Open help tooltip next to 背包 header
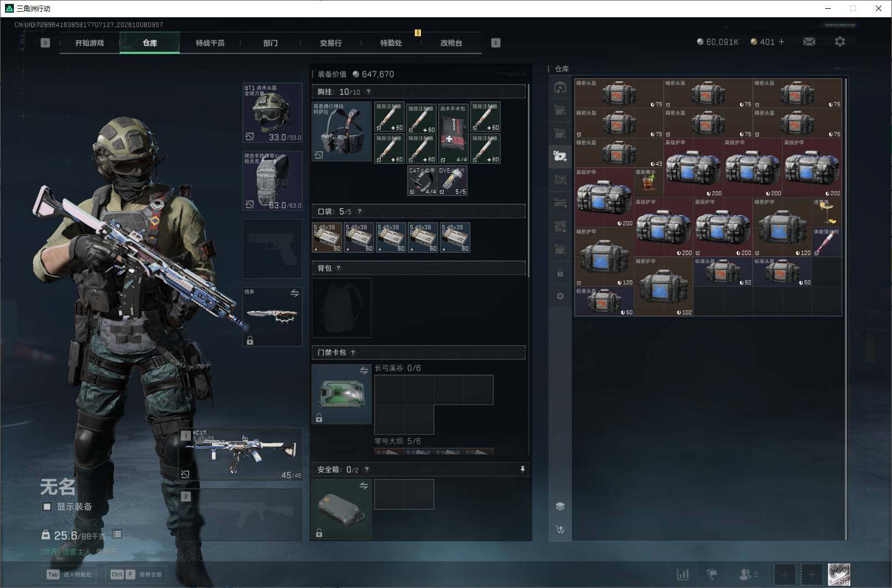The image size is (892, 588). tap(338, 268)
